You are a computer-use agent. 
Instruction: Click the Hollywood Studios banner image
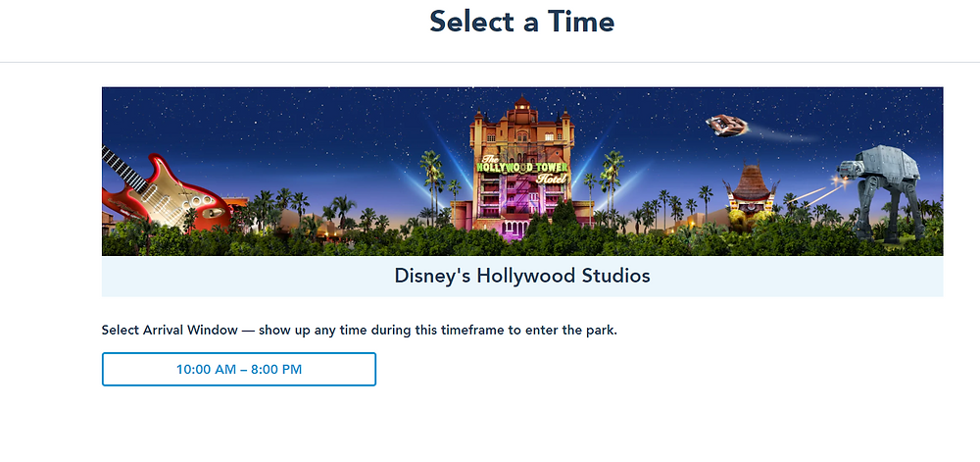[522, 172]
